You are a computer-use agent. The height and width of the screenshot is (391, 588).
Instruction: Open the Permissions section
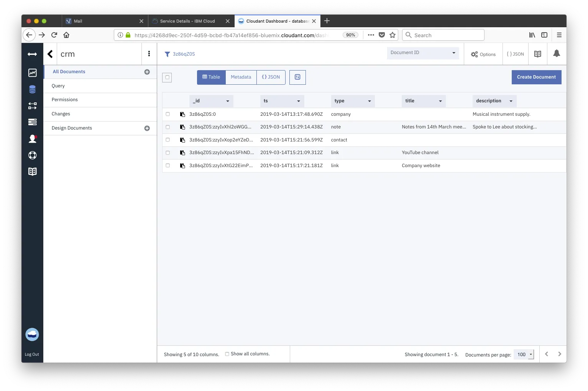100,100
